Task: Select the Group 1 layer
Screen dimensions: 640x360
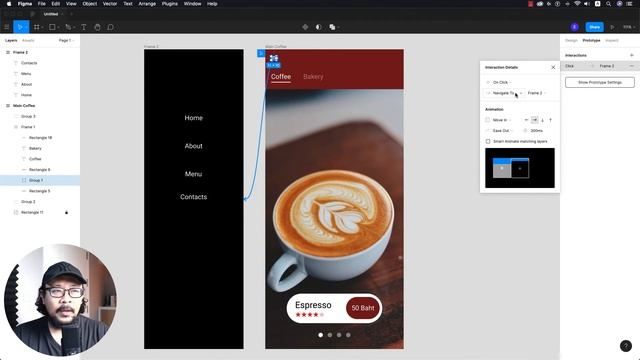Action: tap(40, 180)
